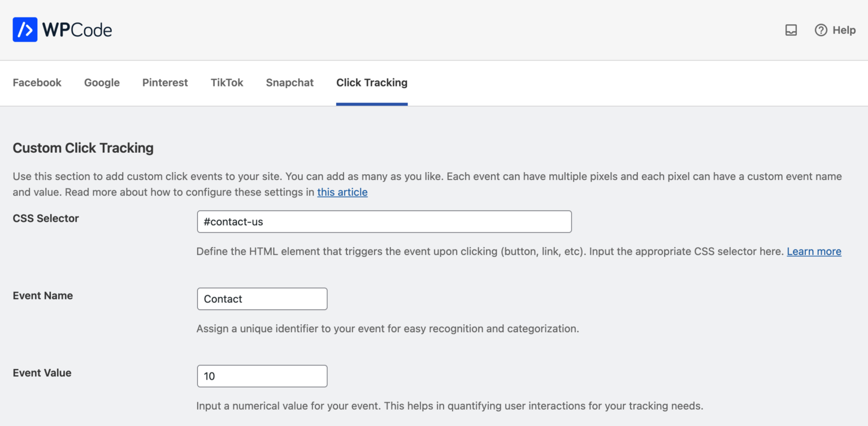Select the Click Tracking tab

tap(371, 83)
